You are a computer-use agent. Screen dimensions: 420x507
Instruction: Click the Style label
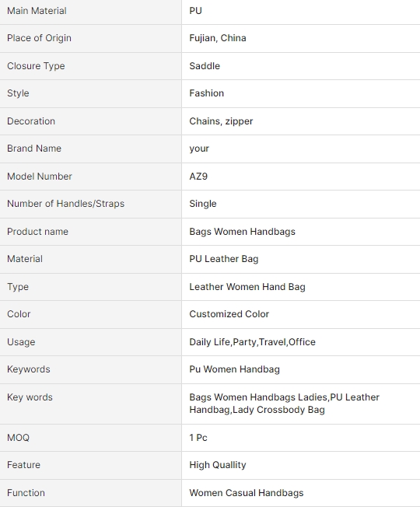pos(18,93)
